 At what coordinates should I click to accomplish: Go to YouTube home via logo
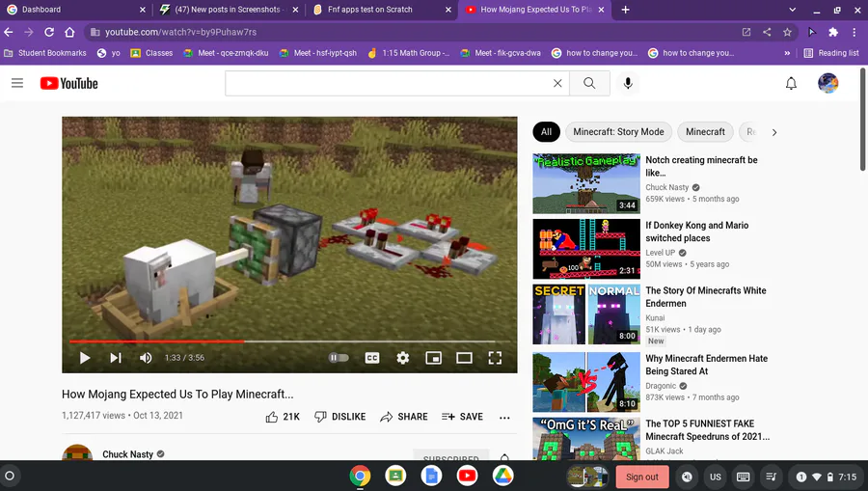(x=69, y=83)
